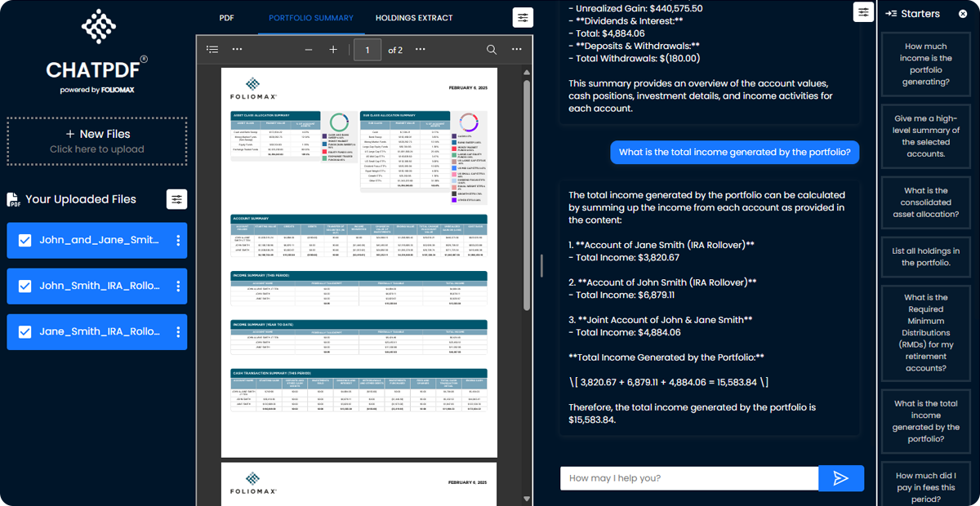Click the blue user question chat bubble

(735, 152)
